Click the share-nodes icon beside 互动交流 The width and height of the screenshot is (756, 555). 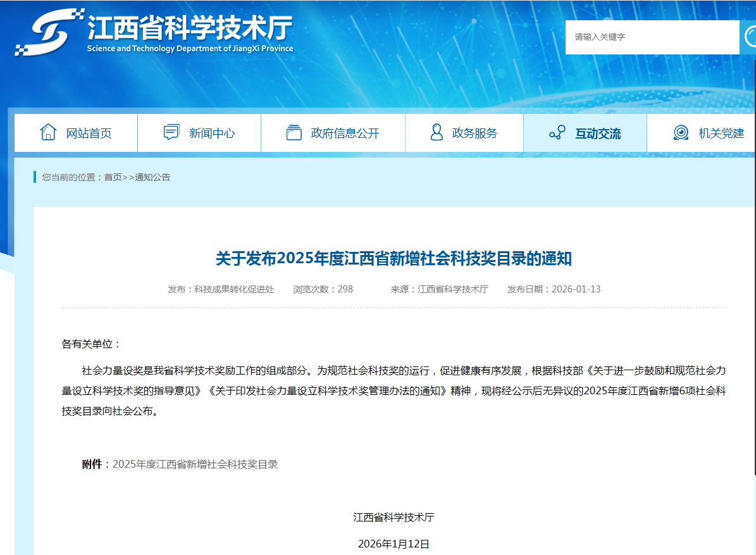pyautogui.click(x=557, y=133)
